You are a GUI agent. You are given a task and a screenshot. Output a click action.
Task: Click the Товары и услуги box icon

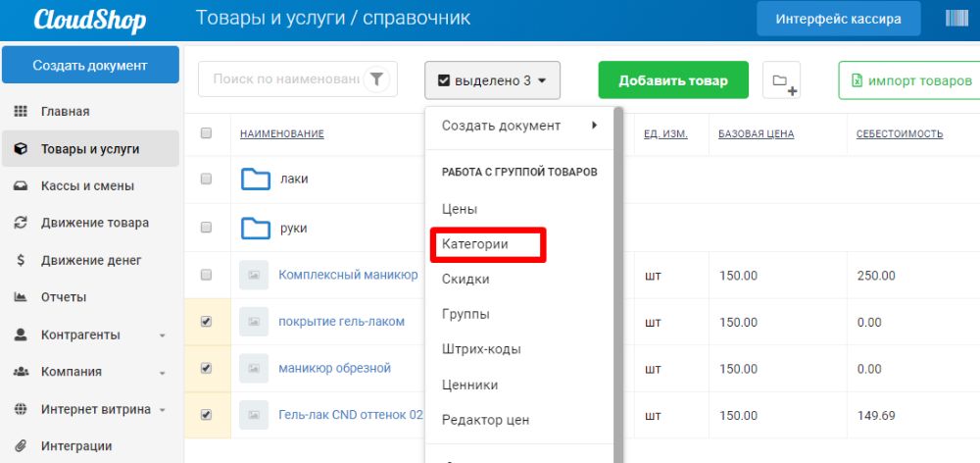[x=21, y=149]
